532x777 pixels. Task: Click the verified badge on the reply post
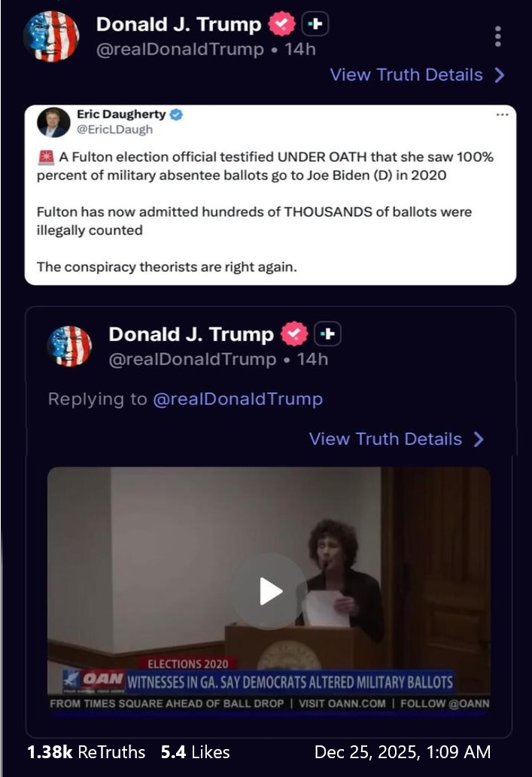click(294, 333)
